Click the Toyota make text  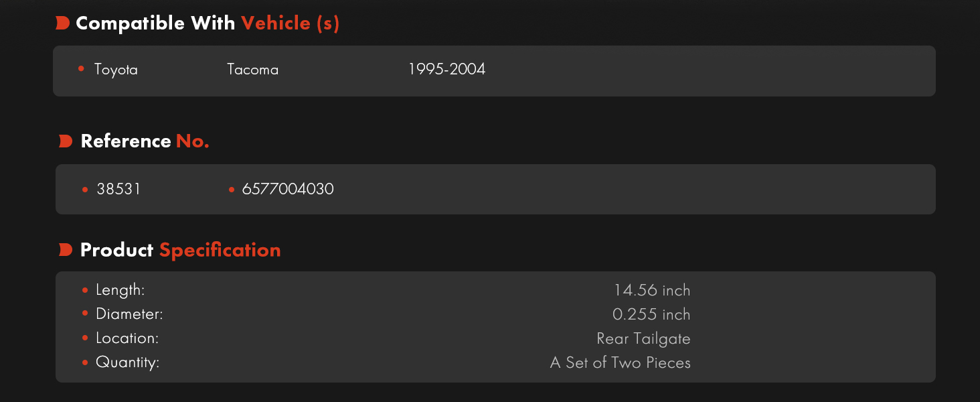point(116,69)
